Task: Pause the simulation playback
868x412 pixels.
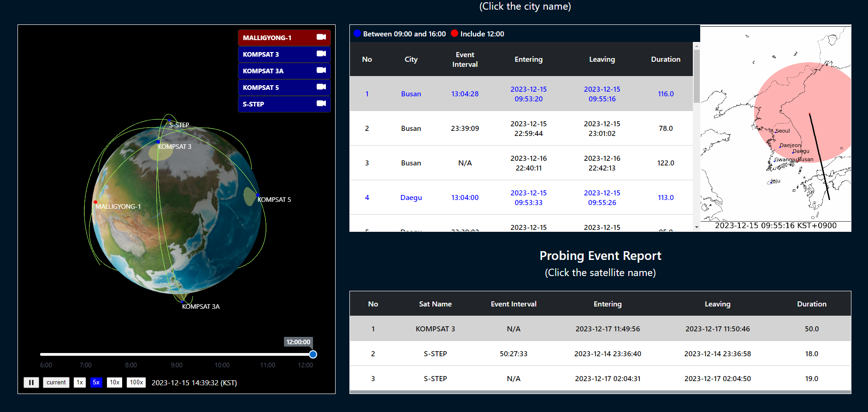Action: [x=31, y=383]
